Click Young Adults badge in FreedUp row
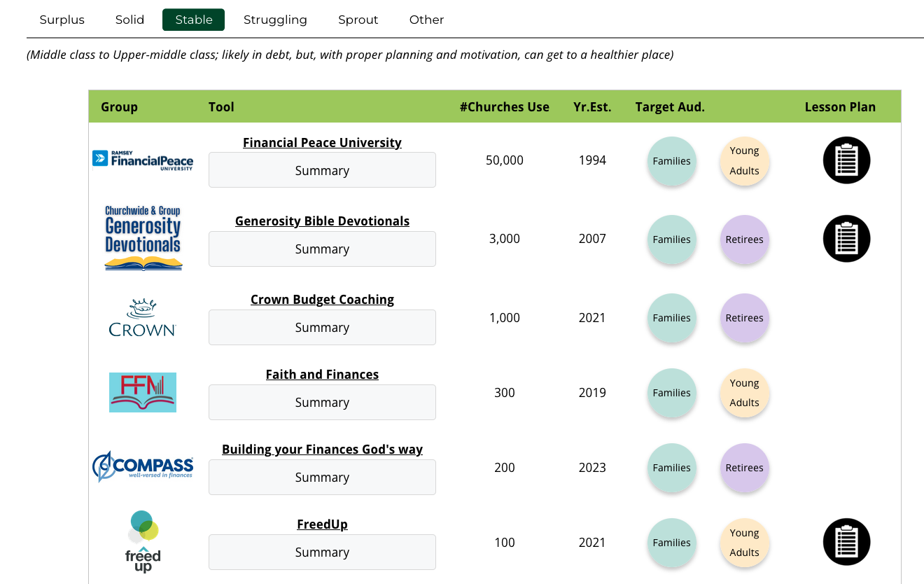The width and height of the screenshot is (924, 584). pos(745,543)
